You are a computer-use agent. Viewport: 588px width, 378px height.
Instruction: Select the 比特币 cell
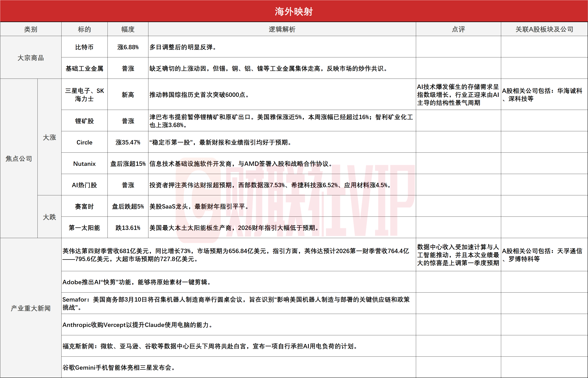pyautogui.click(x=84, y=47)
